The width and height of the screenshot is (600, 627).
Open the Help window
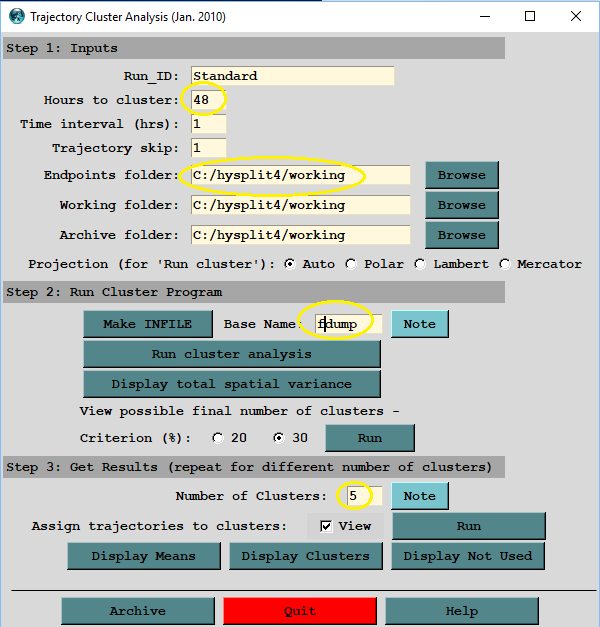pyautogui.click(x=461, y=611)
